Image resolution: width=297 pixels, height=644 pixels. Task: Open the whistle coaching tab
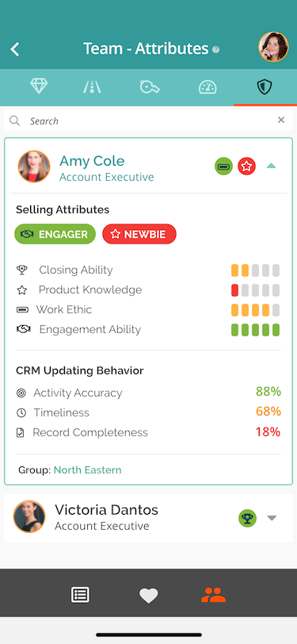click(150, 87)
